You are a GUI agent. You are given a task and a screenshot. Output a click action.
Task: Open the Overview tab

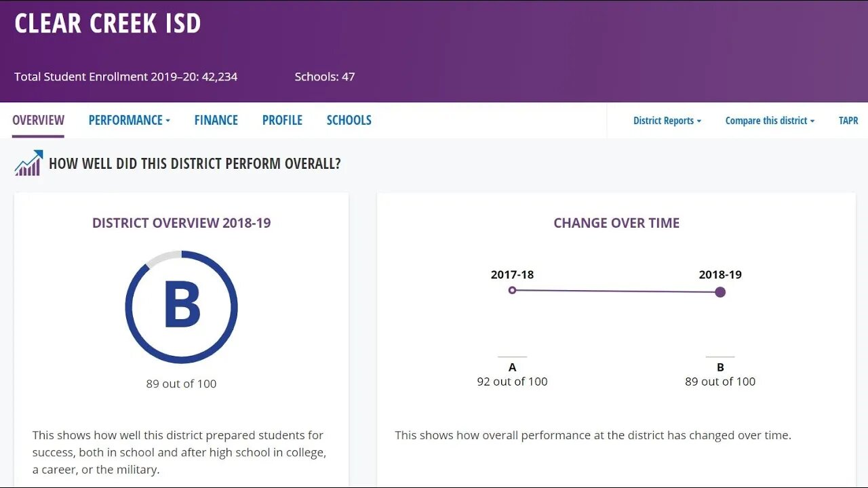coord(38,120)
